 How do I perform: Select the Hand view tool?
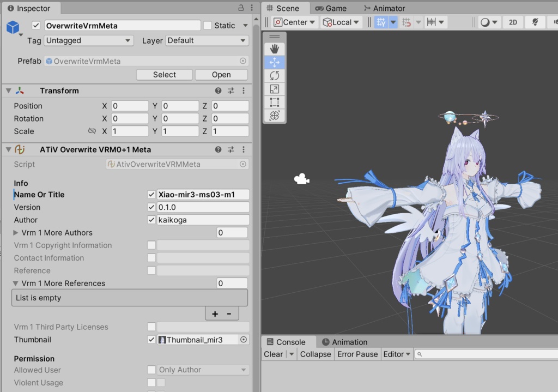274,49
